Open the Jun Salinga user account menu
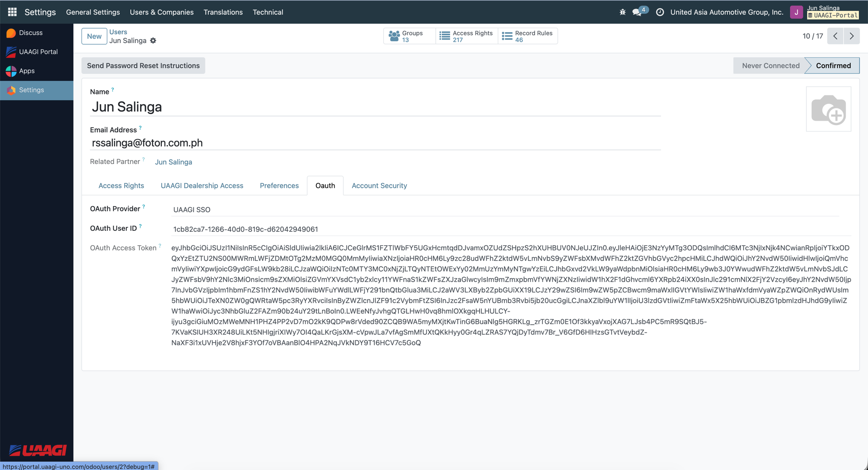 click(x=822, y=12)
